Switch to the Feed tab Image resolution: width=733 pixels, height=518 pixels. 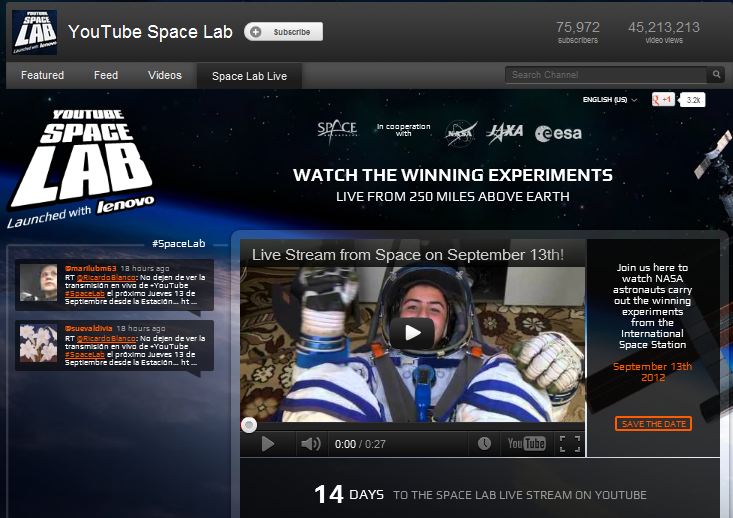coord(106,75)
